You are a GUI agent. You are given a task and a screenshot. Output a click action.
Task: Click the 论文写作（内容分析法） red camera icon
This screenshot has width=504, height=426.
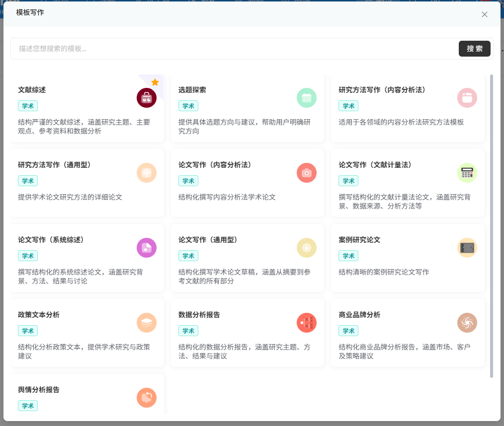307,173
